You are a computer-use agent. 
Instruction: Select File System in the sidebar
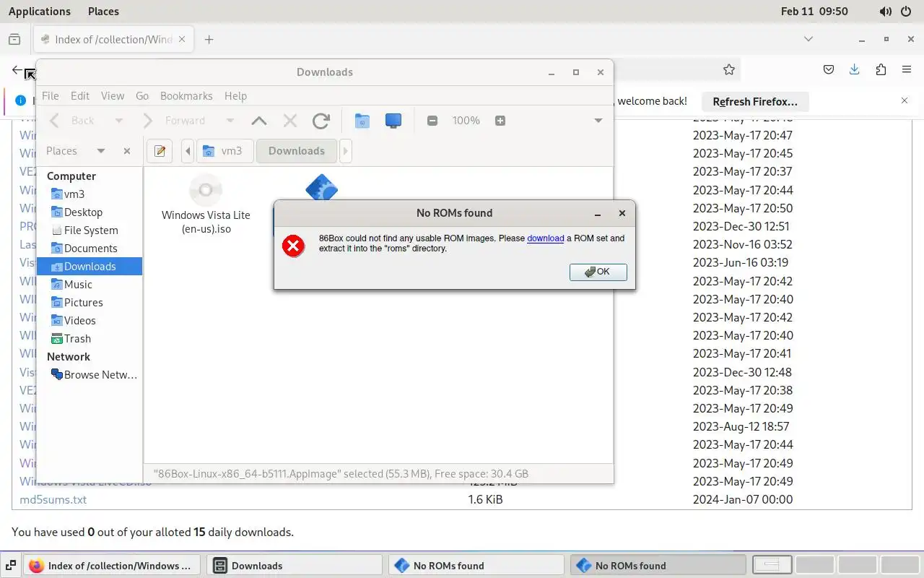tap(90, 230)
